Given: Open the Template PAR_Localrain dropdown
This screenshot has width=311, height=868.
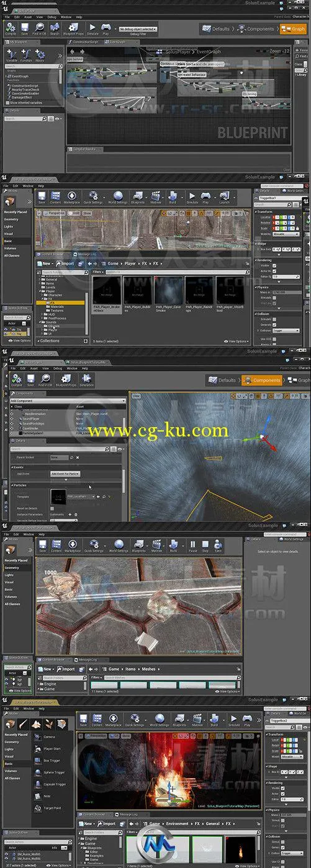Looking at the screenshot, I should pos(81,497).
